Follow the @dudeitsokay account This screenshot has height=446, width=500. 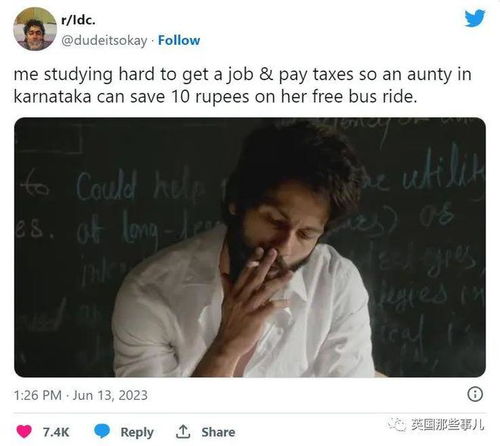[x=179, y=40]
